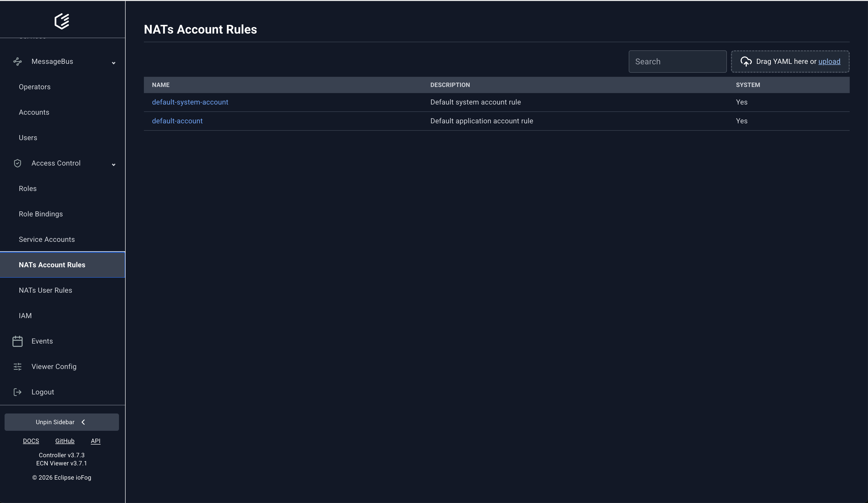Go to Role Bindings

tap(41, 214)
